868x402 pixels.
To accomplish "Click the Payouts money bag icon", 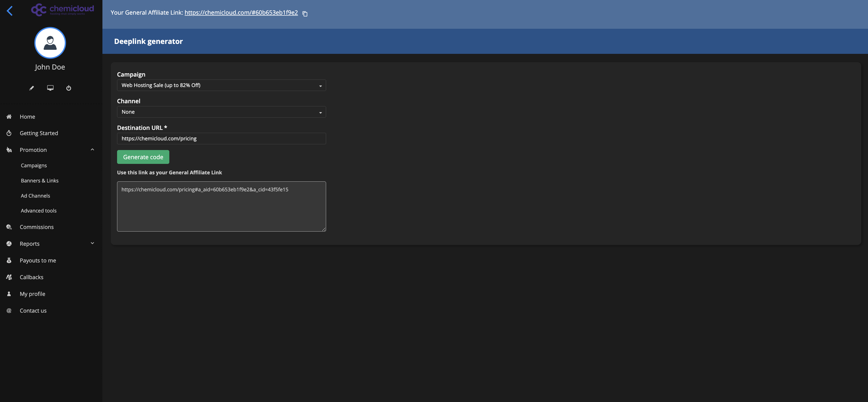I will (9, 261).
